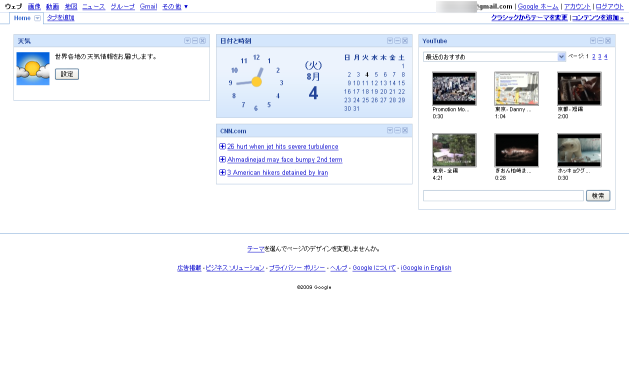Click the 設定 button in the weather gadget
The image size is (629, 375).
click(67, 74)
